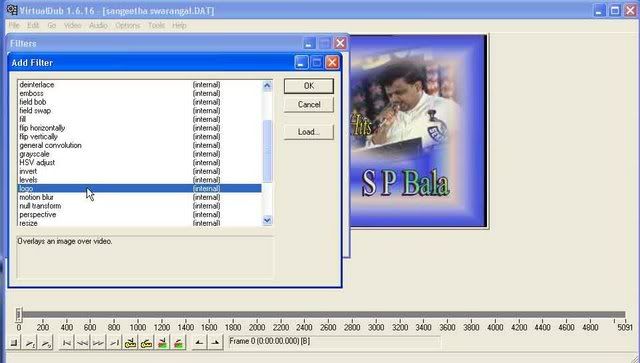Confirm filter selection with OK button

tap(309, 86)
